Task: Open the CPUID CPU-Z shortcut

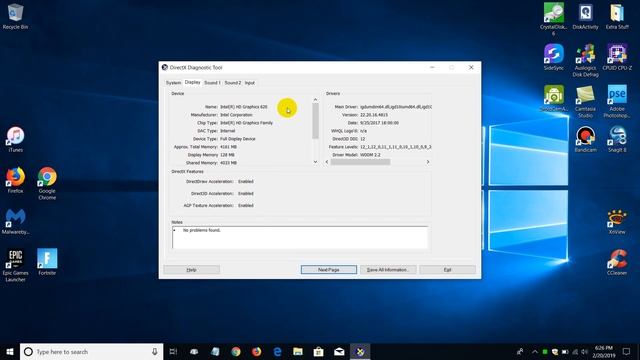Action: point(617,57)
